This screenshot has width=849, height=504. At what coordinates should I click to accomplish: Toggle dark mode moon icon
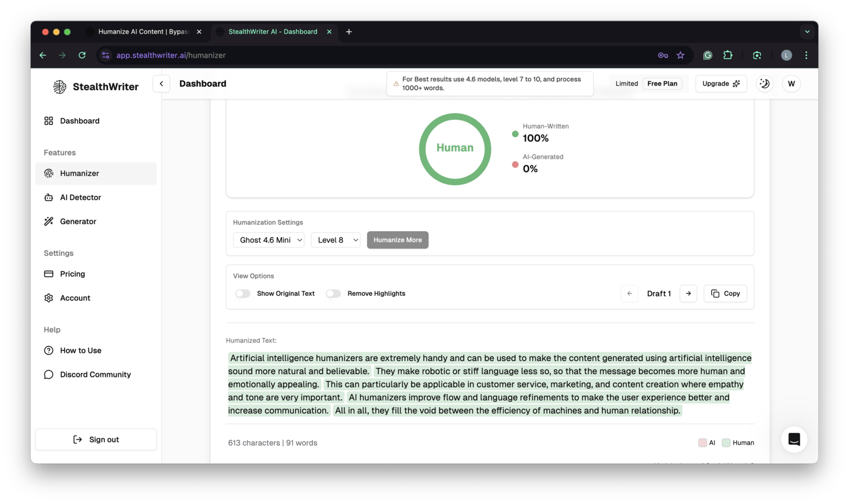(x=764, y=83)
